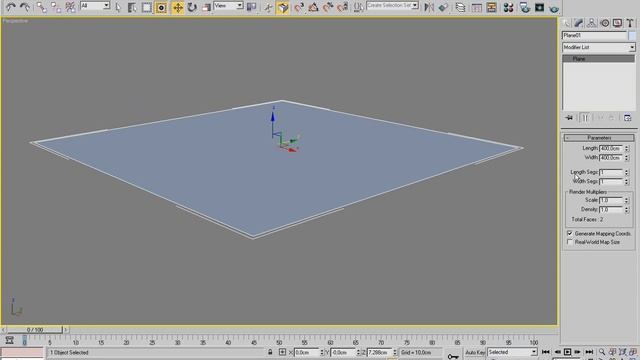Click the Plane01 object name field

(594, 36)
